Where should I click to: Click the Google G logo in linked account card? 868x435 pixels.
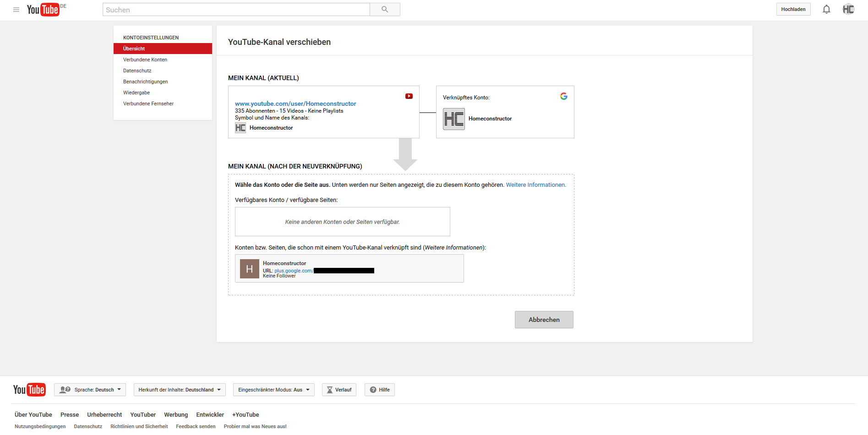[x=564, y=96]
